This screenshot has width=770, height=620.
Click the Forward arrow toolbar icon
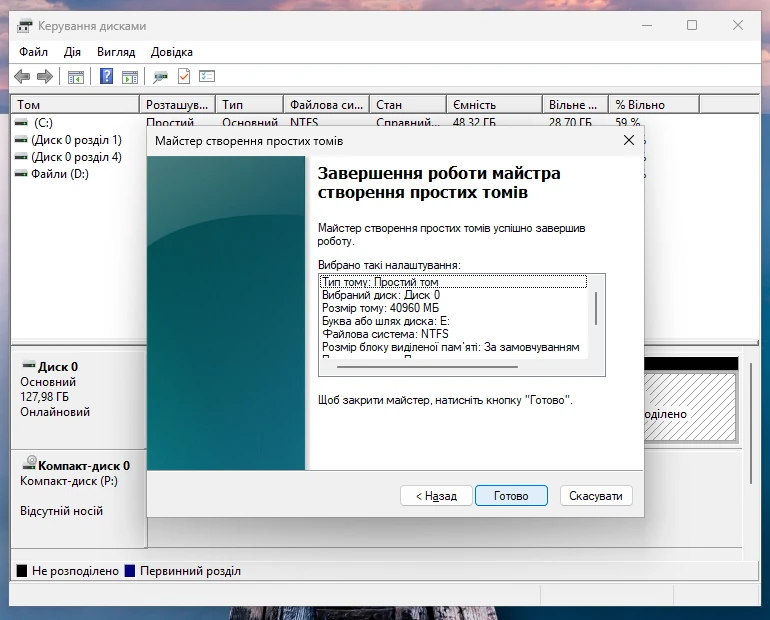click(x=45, y=77)
